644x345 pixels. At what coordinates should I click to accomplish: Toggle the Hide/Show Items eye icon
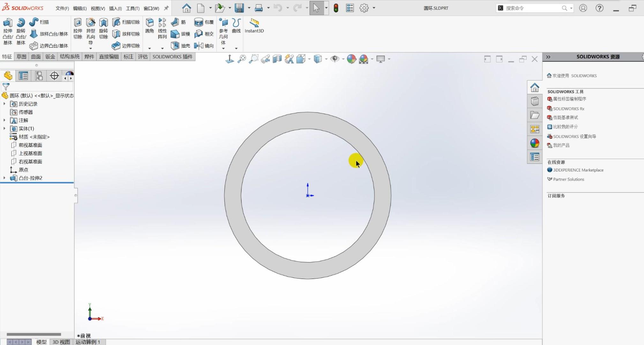click(334, 59)
